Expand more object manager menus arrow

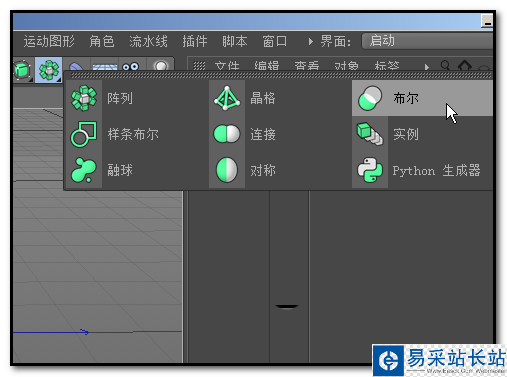pyautogui.click(x=427, y=67)
